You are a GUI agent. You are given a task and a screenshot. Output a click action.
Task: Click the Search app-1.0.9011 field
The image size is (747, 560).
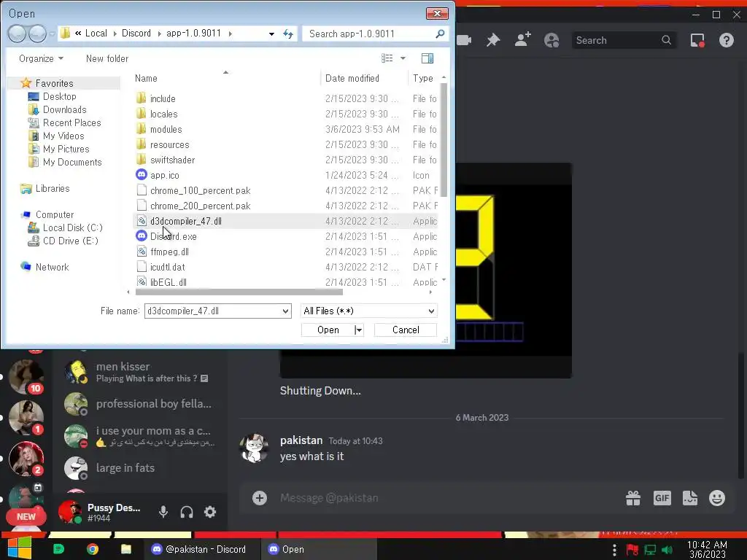click(x=376, y=34)
